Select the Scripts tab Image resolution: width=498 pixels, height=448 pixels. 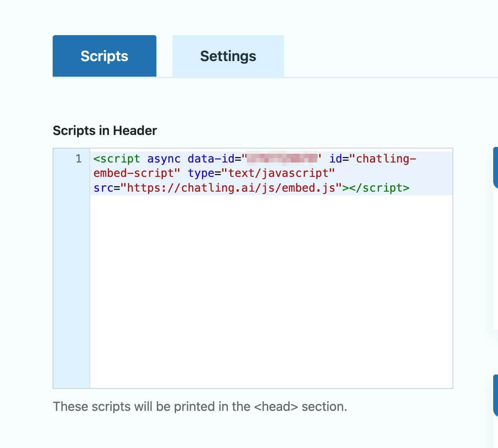pos(104,56)
